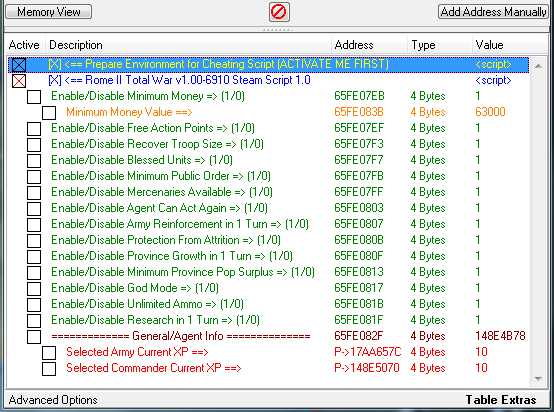Click the Description column header
554x412 pixels.
pos(188,45)
